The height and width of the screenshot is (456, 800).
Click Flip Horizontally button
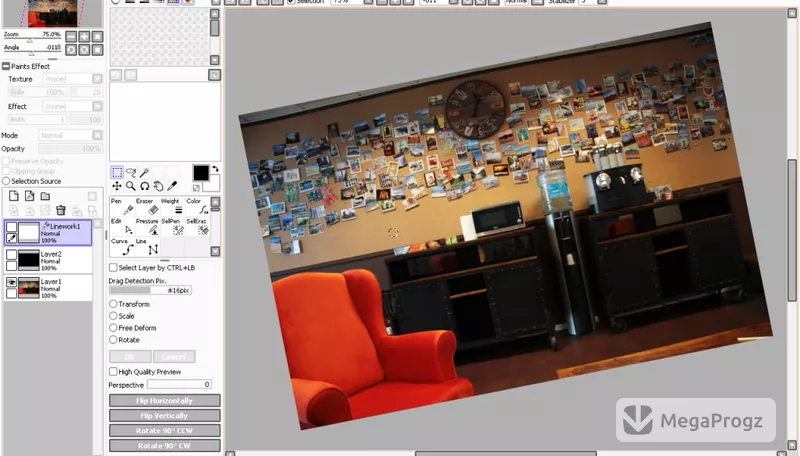click(x=165, y=400)
